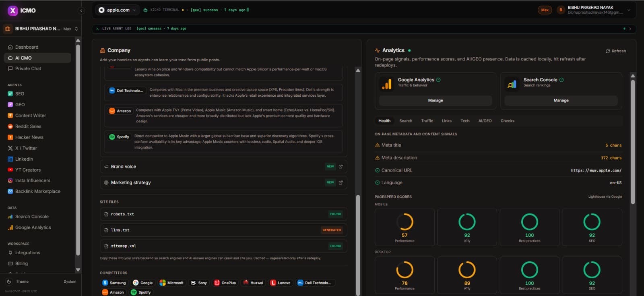Select the AI CMO sidebar item
Image resolution: width=644 pixels, height=296 pixels.
pos(37,58)
